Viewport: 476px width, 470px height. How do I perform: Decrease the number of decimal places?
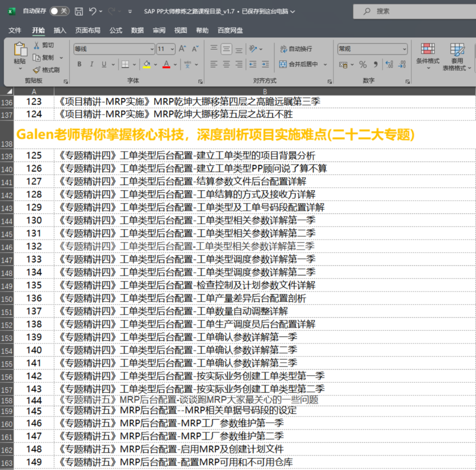(x=402, y=65)
